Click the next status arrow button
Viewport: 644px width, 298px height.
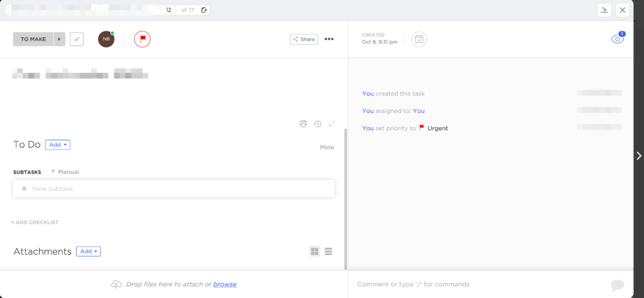pyautogui.click(x=60, y=39)
